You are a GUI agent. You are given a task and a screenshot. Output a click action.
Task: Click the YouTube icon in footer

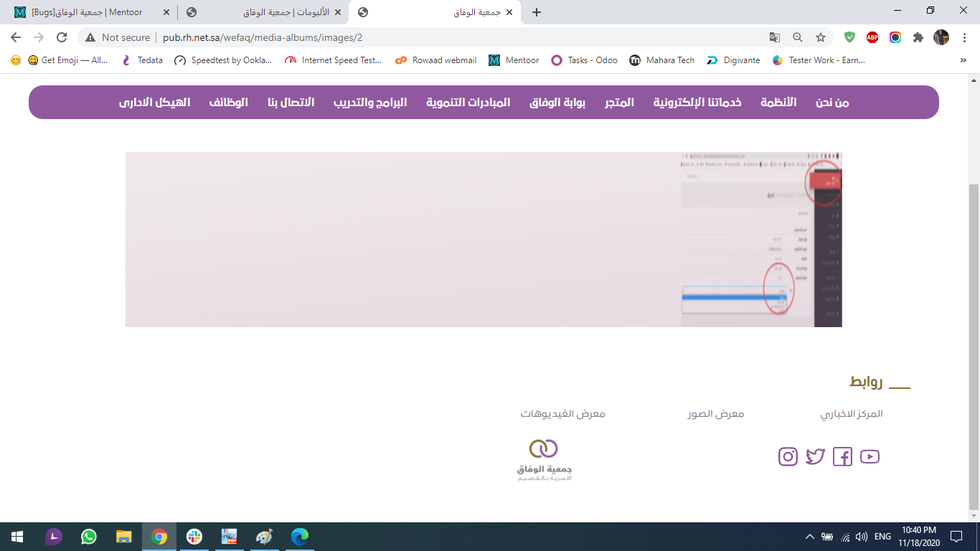point(870,457)
